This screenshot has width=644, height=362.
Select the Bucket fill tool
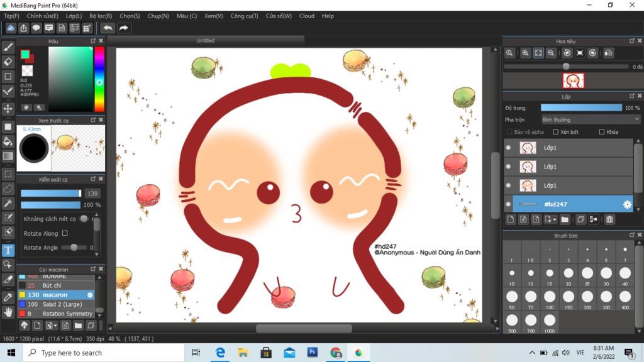[8, 141]
